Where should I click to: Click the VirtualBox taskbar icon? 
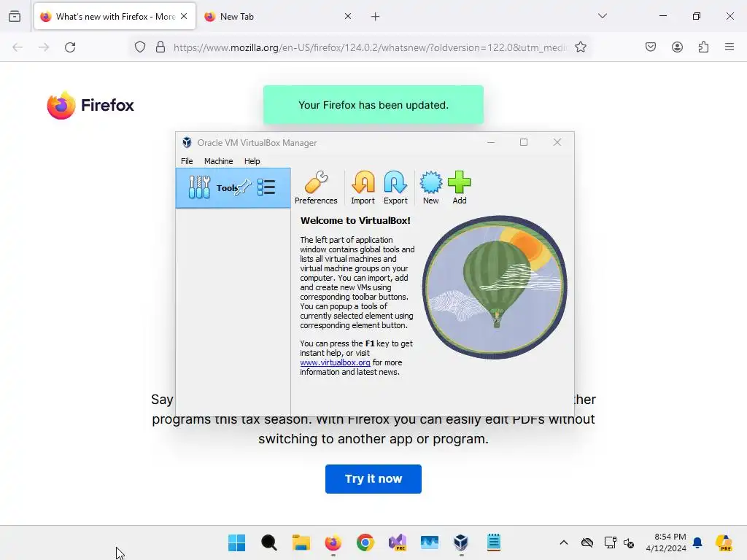(x=461, y=542)
